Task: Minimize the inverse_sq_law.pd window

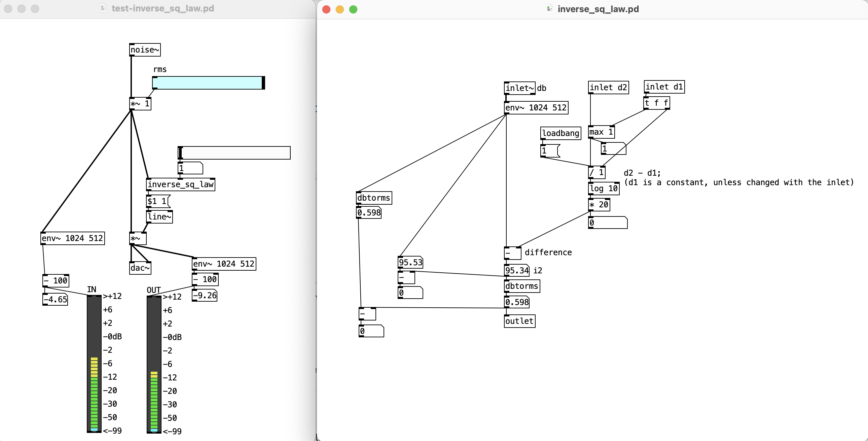Action: (340, 9)
